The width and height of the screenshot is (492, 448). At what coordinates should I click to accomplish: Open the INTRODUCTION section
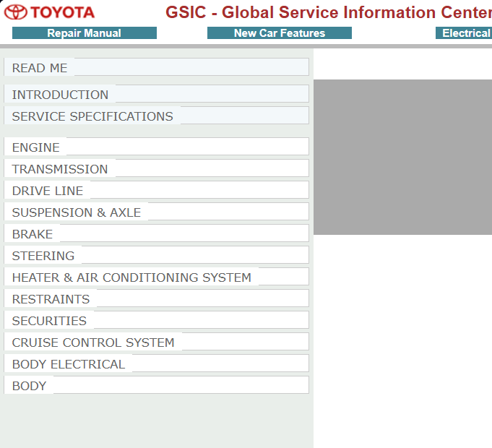[156, 94]
